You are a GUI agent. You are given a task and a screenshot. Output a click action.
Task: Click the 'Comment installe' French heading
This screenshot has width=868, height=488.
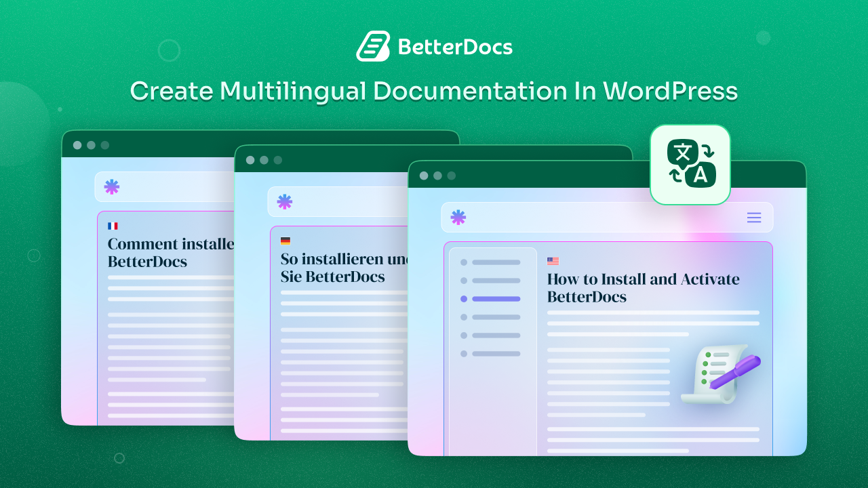pos(171,253)
